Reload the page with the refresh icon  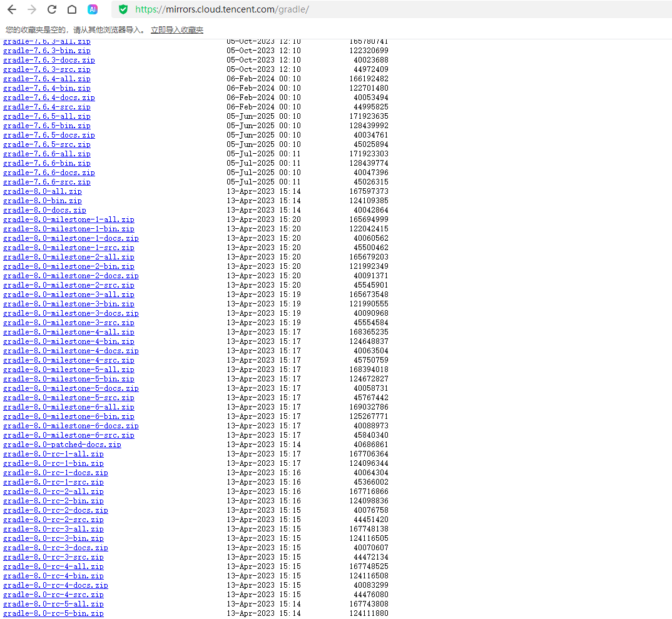pyautogui.click(x=52, y=9)
